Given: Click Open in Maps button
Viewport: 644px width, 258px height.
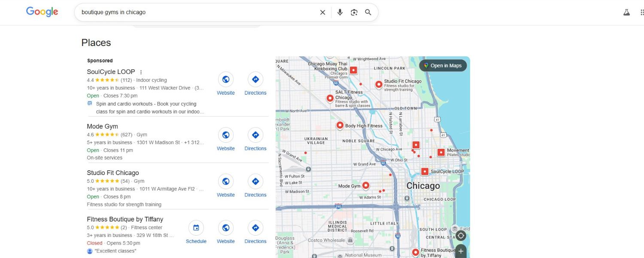Looking at the screenshot, I should pos(443,65).
